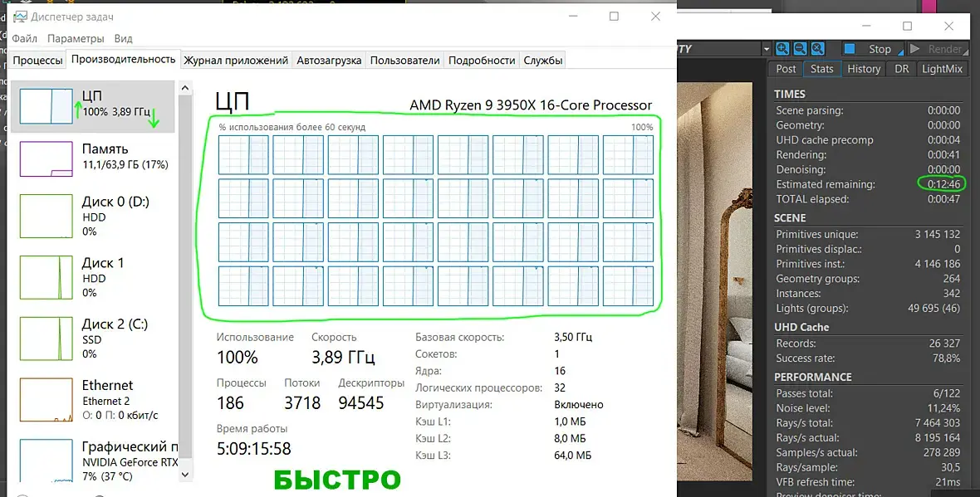Viewport: 980px width, 497px height.
Task: Open the Вид menu
Action: click(x=123, y=38)
